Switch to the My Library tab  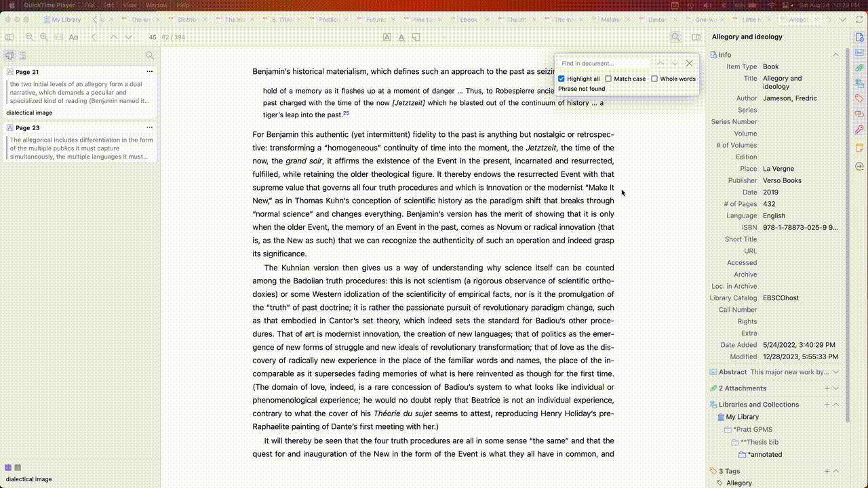(x=61, y=20)
